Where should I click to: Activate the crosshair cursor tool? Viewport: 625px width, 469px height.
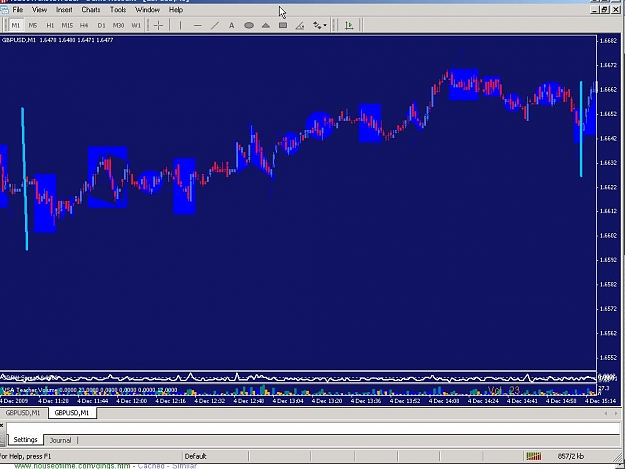pyautogui.click(x=158, y=26)
